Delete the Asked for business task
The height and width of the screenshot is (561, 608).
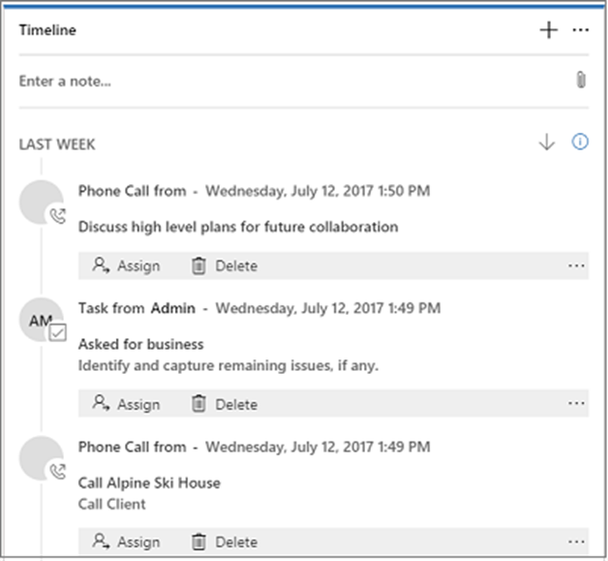[x=225, y=404]
